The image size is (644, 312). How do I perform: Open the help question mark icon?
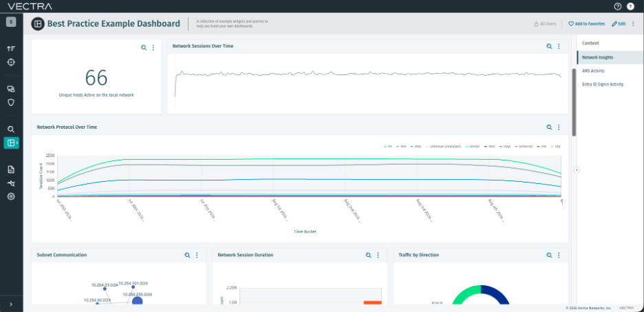tap(618, 6)
